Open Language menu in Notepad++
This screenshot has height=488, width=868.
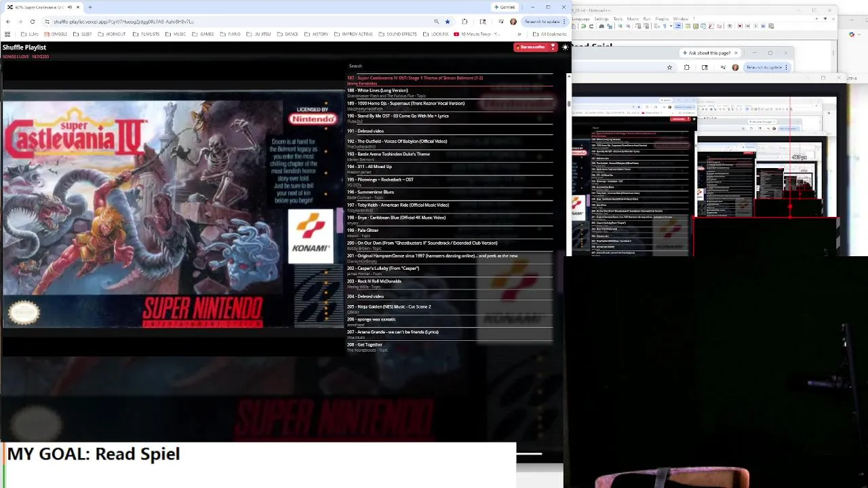point(580,19)
